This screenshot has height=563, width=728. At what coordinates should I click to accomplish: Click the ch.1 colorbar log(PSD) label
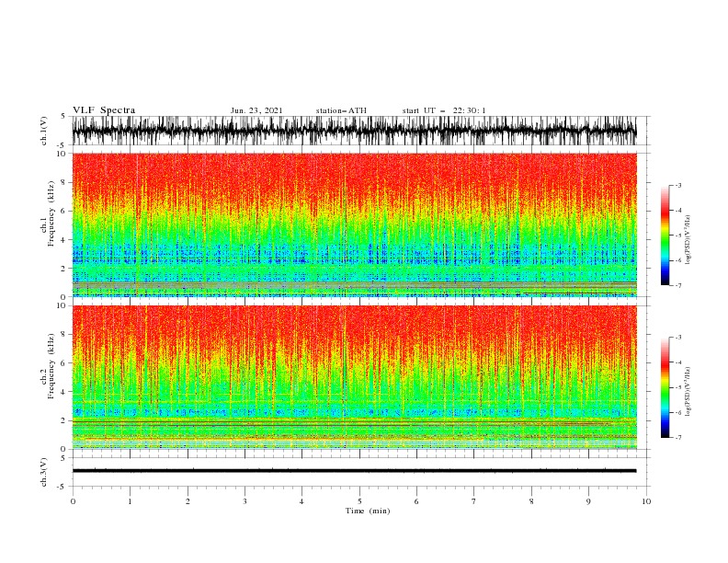(x=688, y=240)
